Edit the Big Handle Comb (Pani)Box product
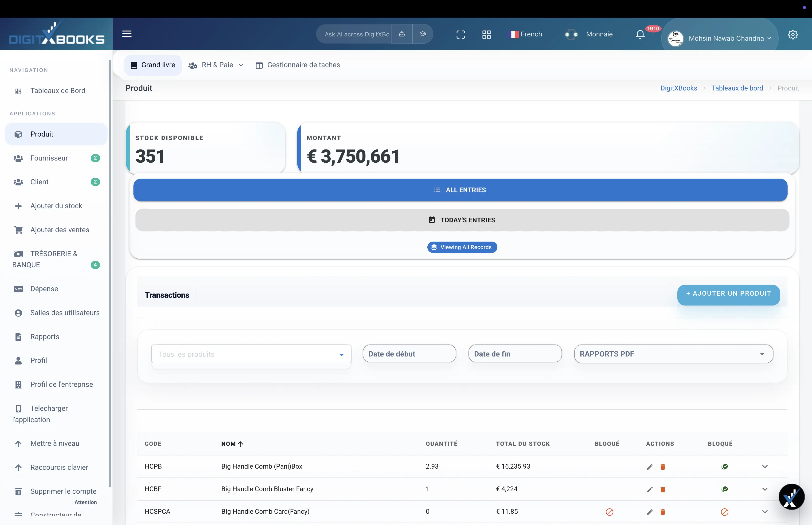Image resolution: width=812 pixels, height=525 pixels. tap(649, 467)
